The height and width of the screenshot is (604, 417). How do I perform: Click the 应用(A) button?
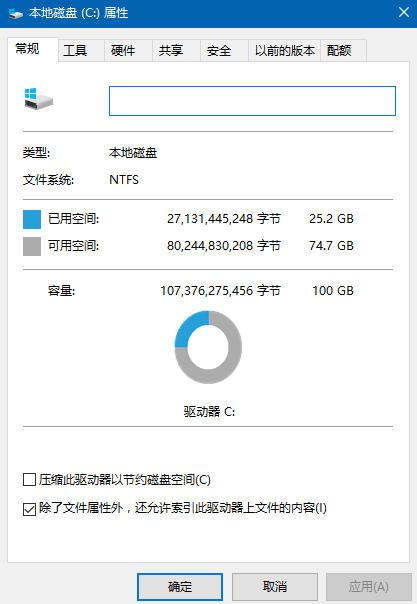click(368, 587)
